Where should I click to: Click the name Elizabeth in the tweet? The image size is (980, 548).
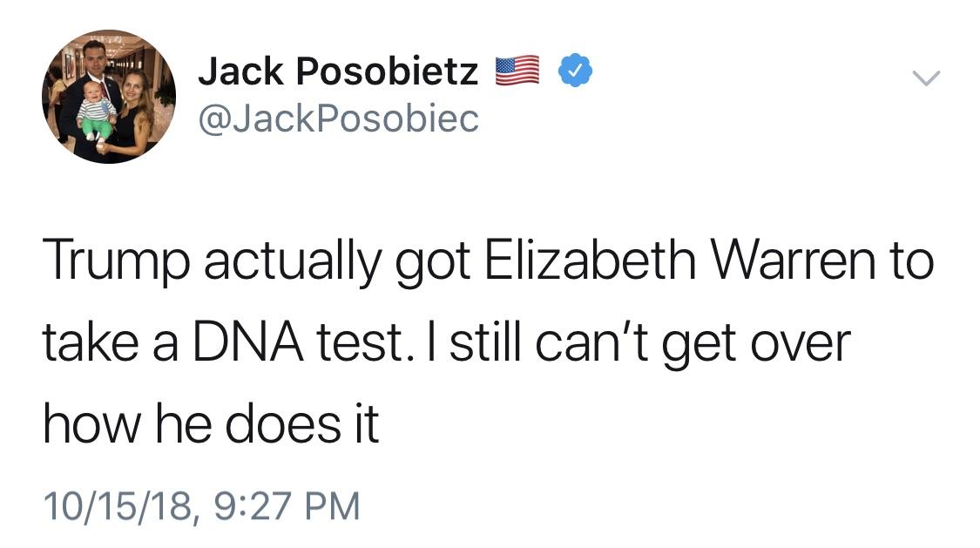(x=590, y=259)
